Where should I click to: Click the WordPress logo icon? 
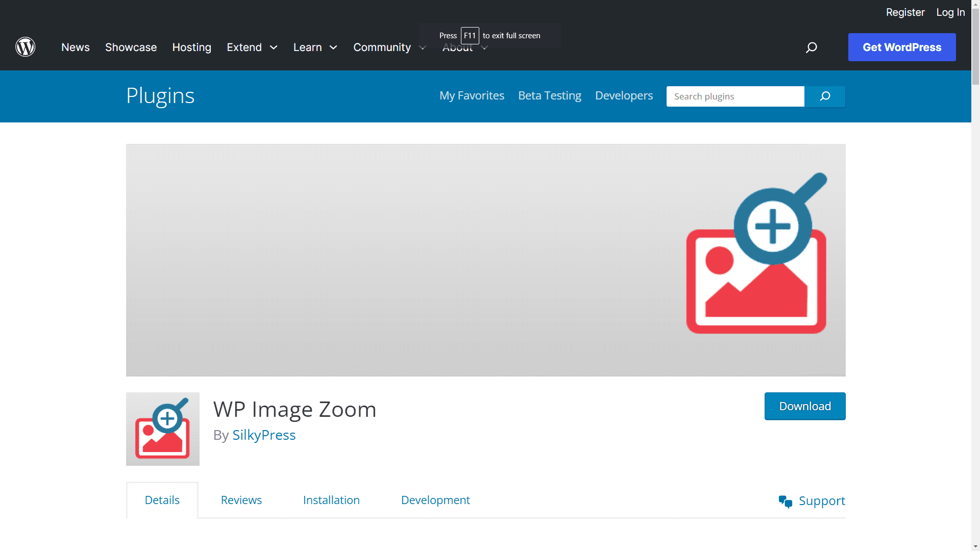[25, 47]
